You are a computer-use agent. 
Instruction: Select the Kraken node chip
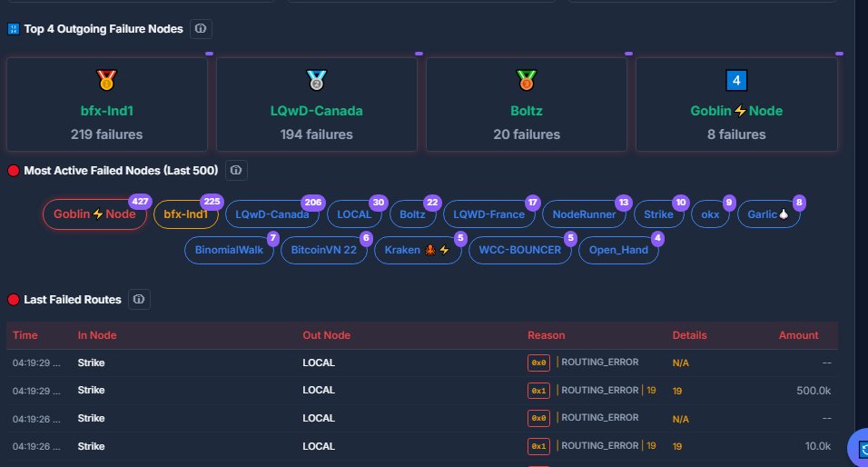(418, 250)
